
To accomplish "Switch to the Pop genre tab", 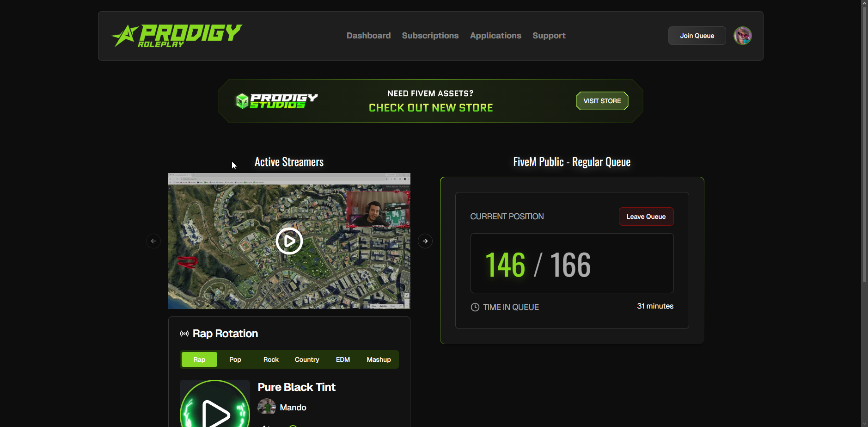I will (235, 359).
